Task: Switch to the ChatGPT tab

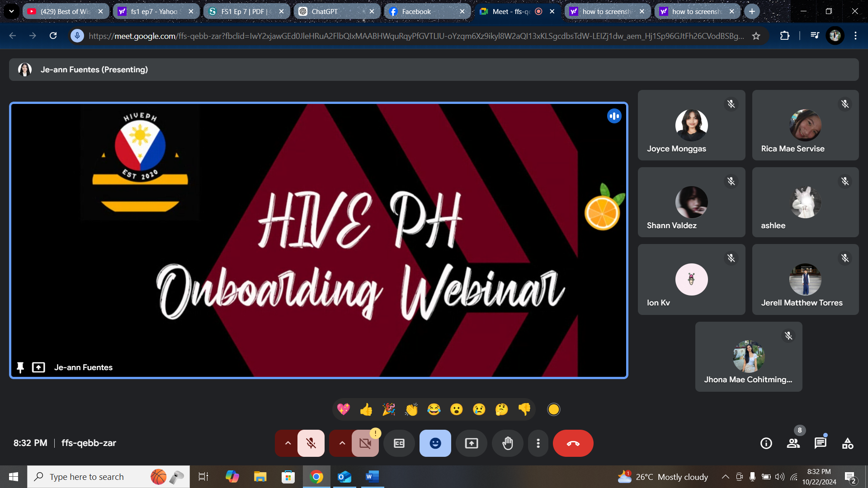Action: pyautogui.click(x=337, y=11)
